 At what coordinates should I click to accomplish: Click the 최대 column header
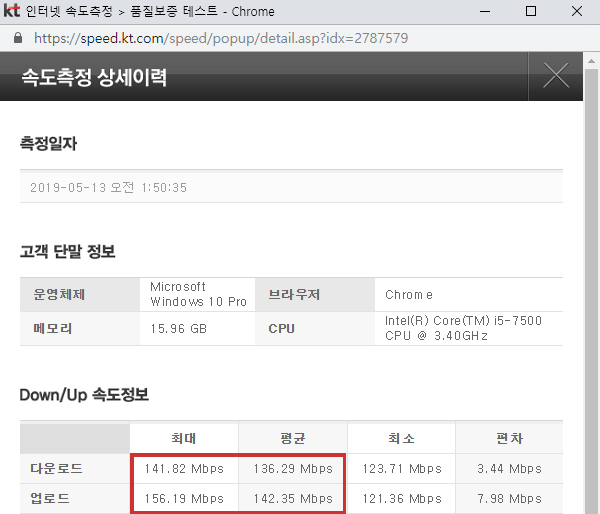pos(184,438)
